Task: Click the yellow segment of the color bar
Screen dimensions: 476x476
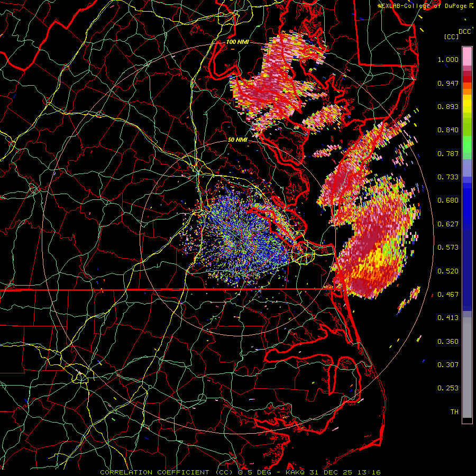Action: (x=467, y=104)
